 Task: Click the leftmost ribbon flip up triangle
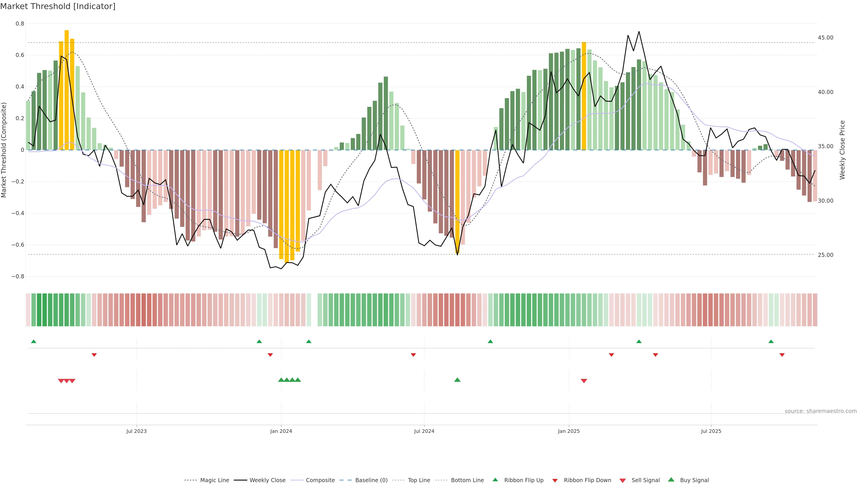click(x=33, y=342)
